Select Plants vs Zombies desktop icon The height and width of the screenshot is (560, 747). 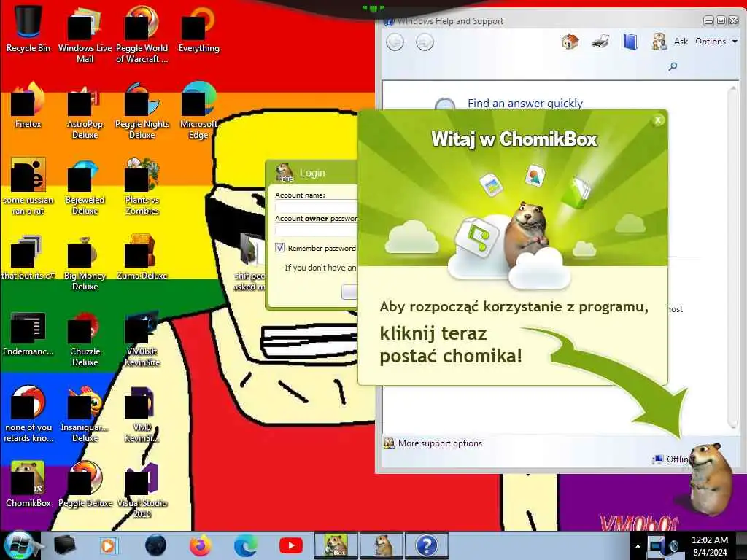pos(142,186)
